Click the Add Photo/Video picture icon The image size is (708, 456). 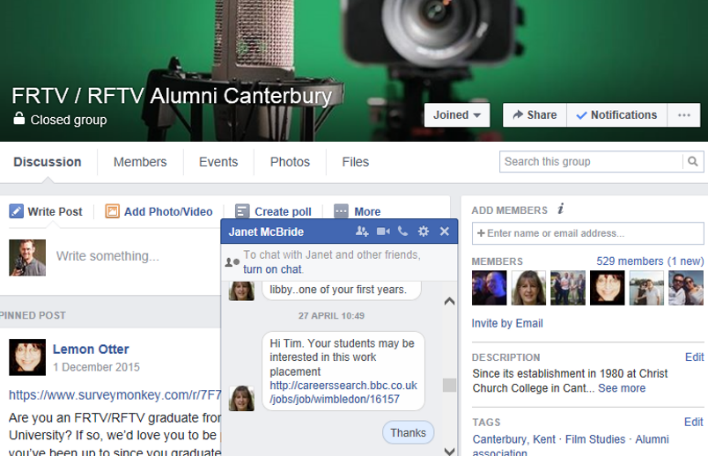(x=112, y=211)
